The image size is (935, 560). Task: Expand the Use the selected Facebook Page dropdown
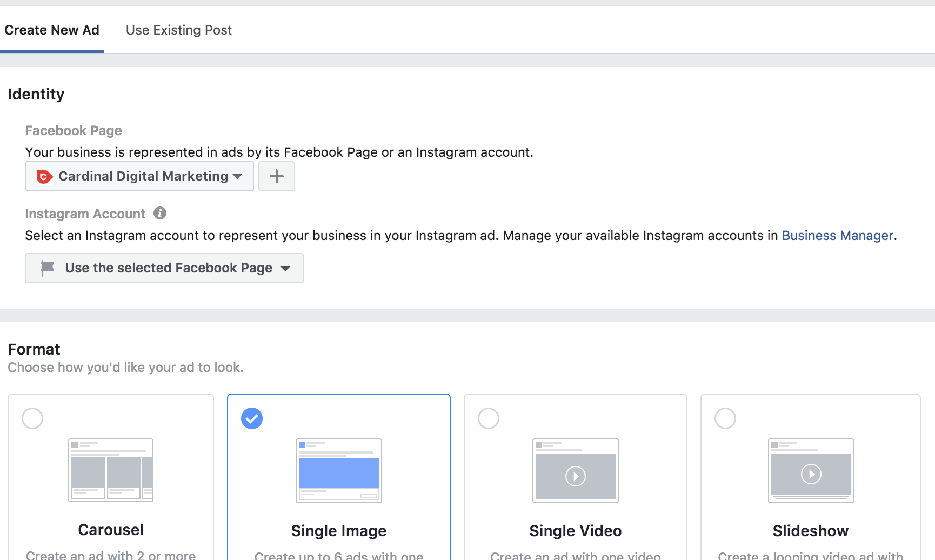(x=164, y=268)
